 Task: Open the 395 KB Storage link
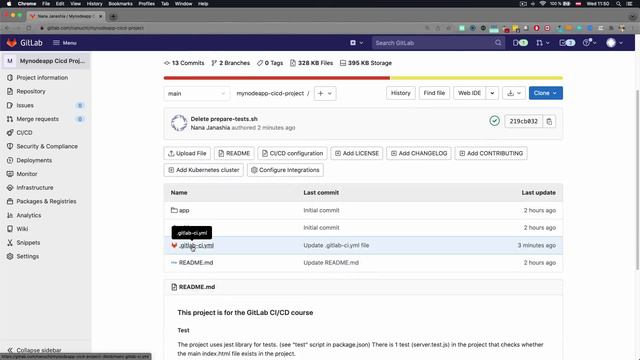366,63
